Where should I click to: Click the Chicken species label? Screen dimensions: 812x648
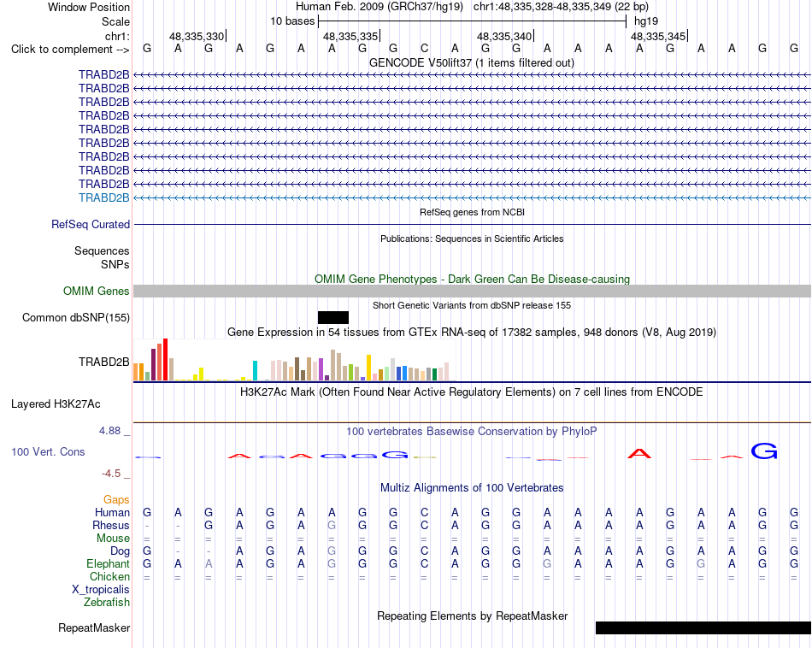coord(109,576)
